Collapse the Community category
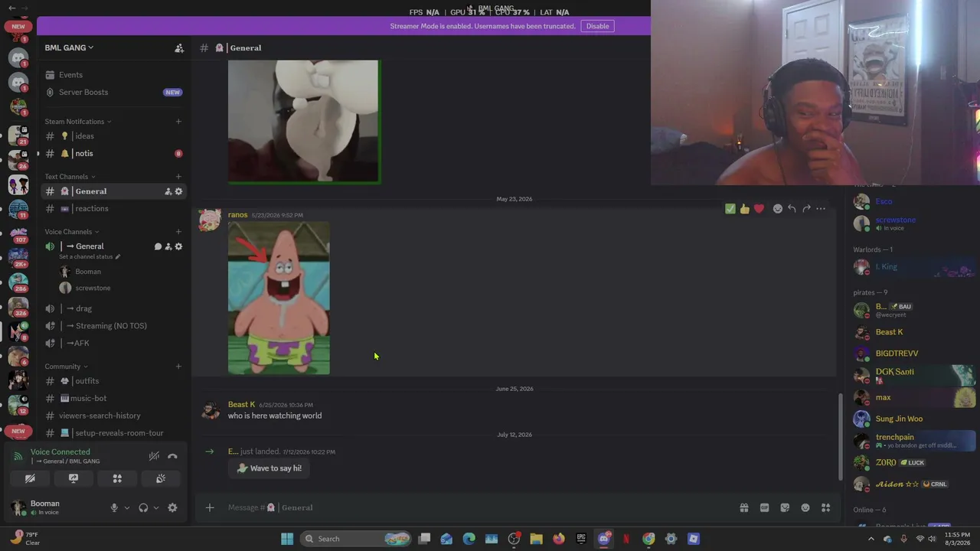Viewport: 980px width, 551px height. tap(66, 367)
